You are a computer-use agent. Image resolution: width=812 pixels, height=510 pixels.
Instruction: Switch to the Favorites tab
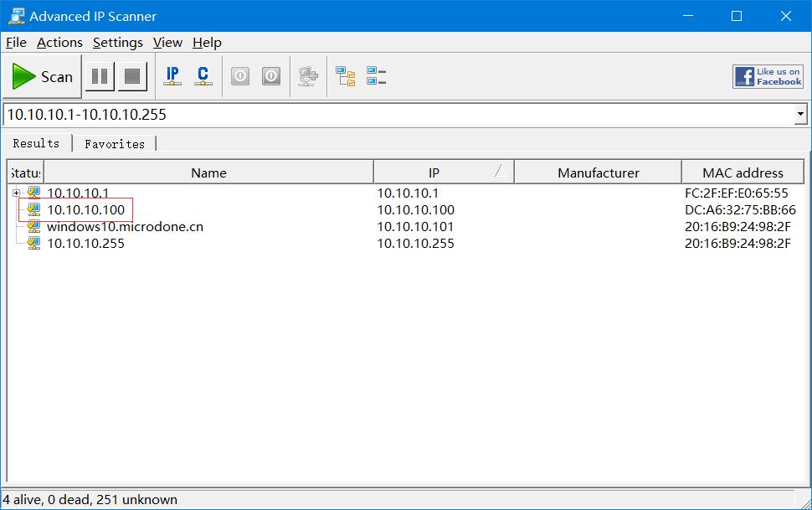tap(115, 143)
